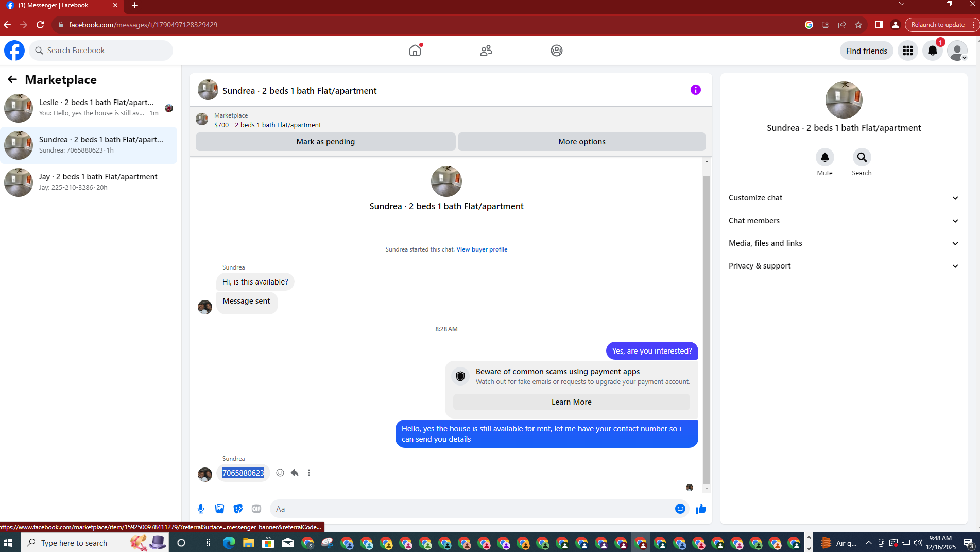This screenshot has width=980, height=552.
Task: Attach a photo file to the message
Action: 219,509
